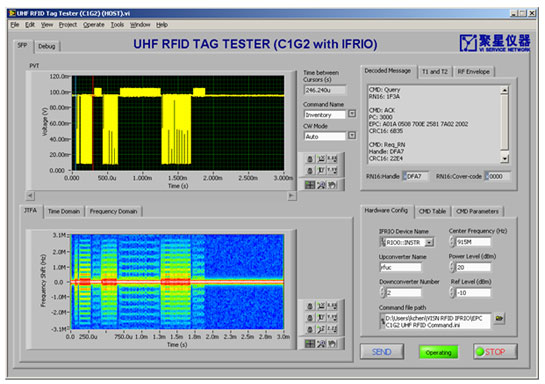This screenshot has height=384, width=545.
Task: Select the zoom tool in PVT graph palette
Action: click(x=321, y=185)
